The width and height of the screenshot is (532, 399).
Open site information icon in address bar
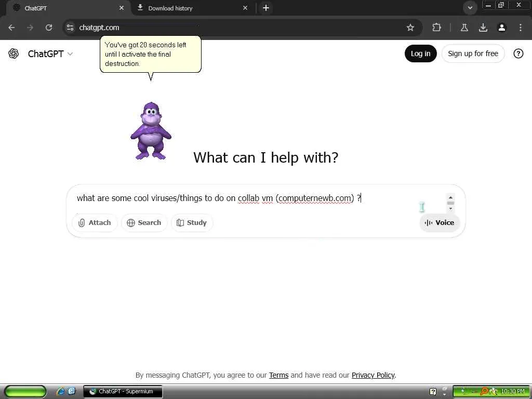coord(70,28)
